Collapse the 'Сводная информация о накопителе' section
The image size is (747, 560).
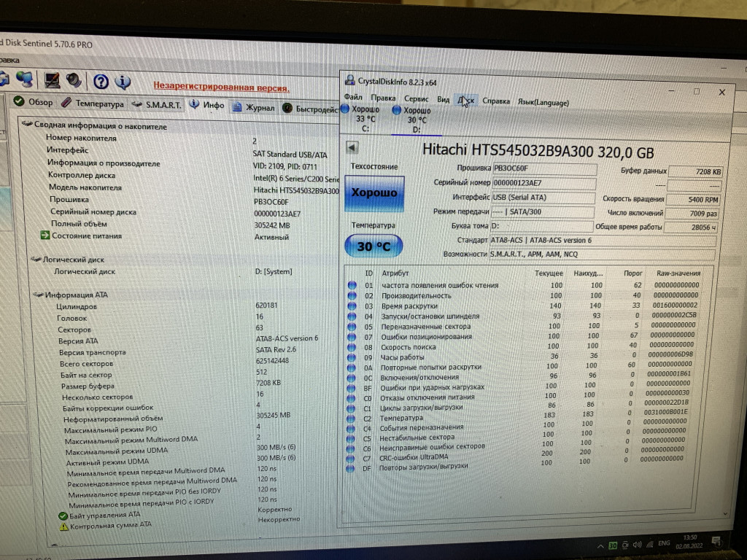(x=27, y=125)
